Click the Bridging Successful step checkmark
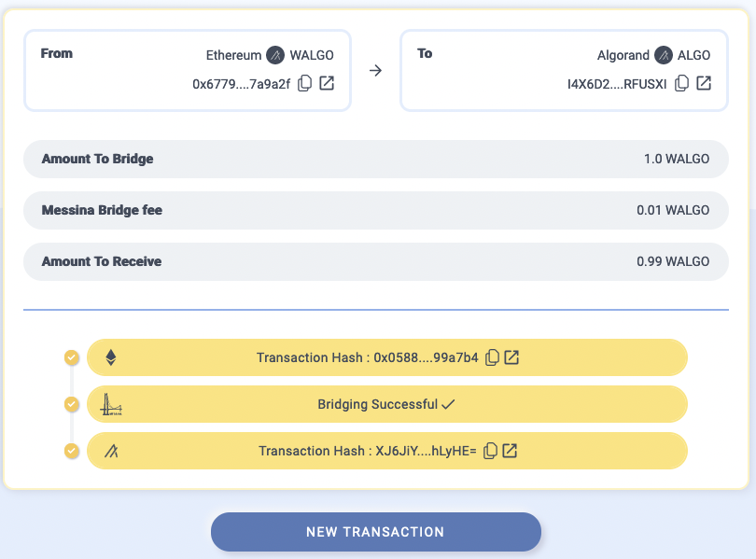Screen dimensions: 756x559 coord(72,404)
